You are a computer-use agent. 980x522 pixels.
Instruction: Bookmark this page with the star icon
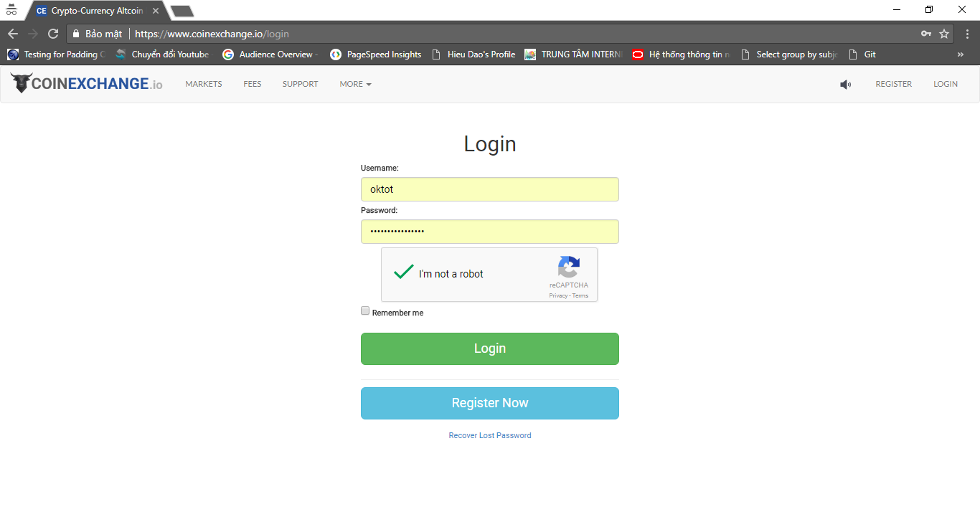(x=944, y=34)
